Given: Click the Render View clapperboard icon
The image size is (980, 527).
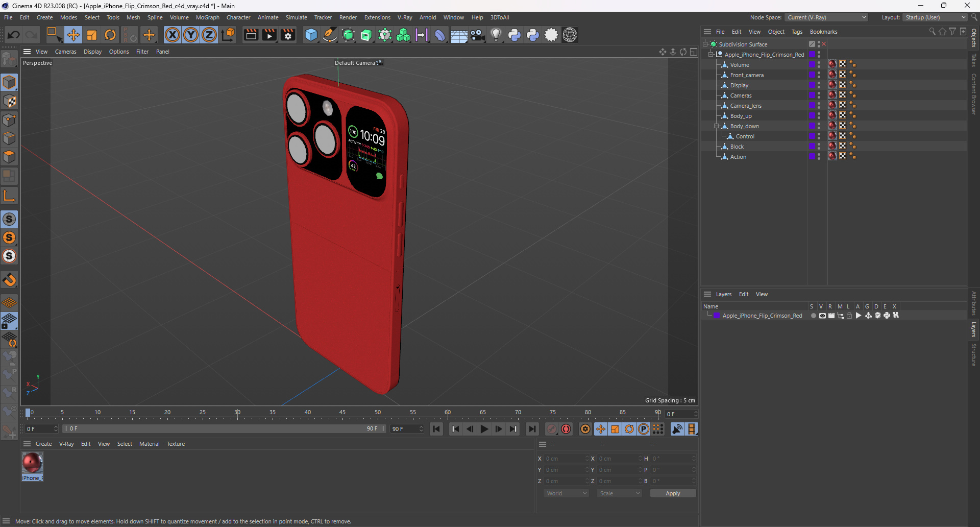Looking at the screenshot, I should pos(251,35).
